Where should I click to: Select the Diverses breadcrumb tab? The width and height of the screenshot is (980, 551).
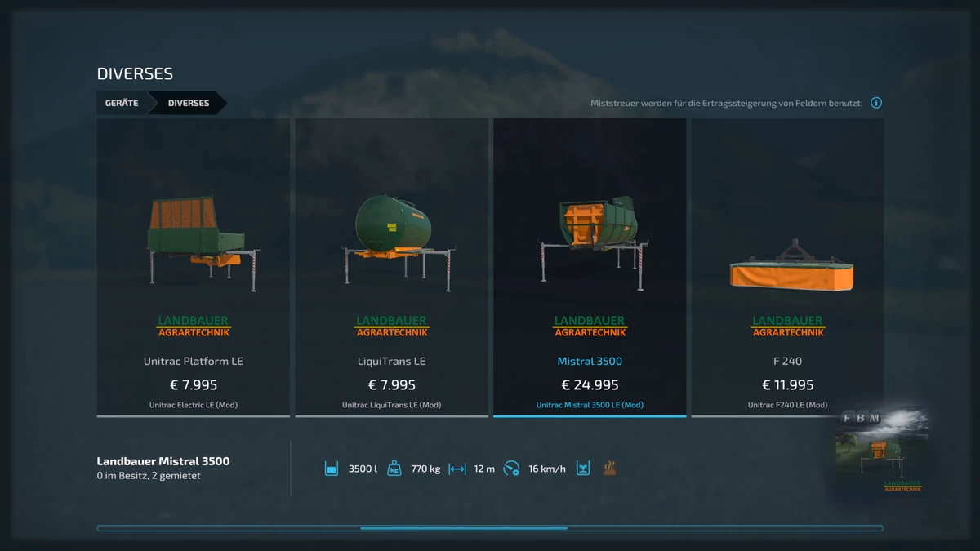(x=189, y=103)
